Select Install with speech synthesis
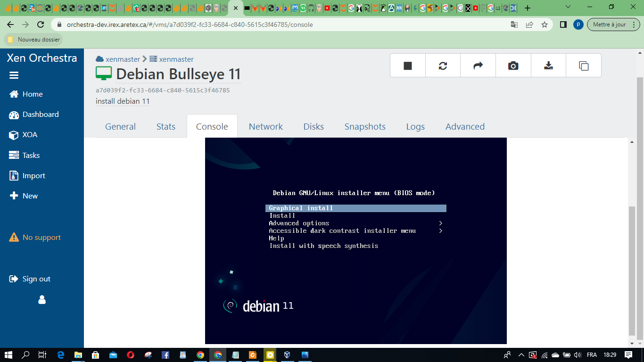Image resolution: width=644 pixels, height=362 pixels. click(323, 246)
